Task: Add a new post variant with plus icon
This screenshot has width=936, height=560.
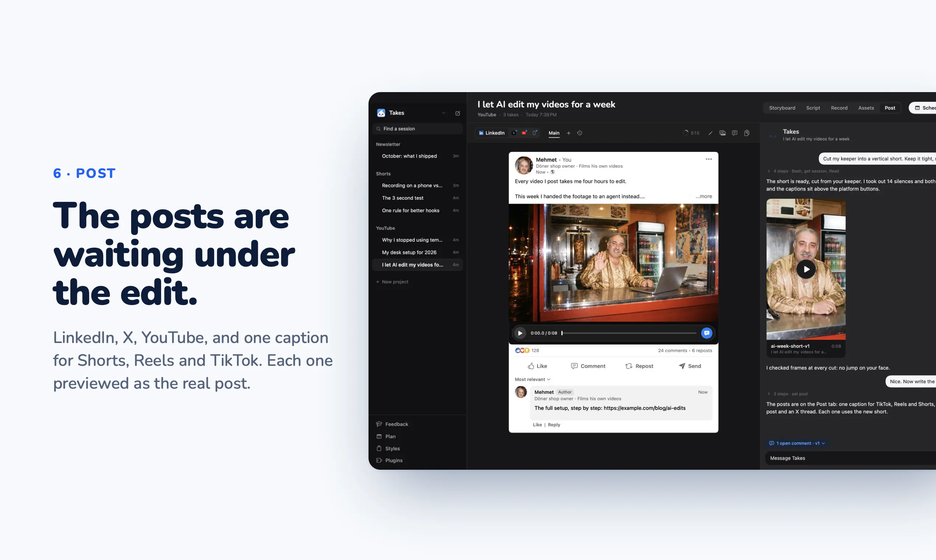Action: pos(568,133)
